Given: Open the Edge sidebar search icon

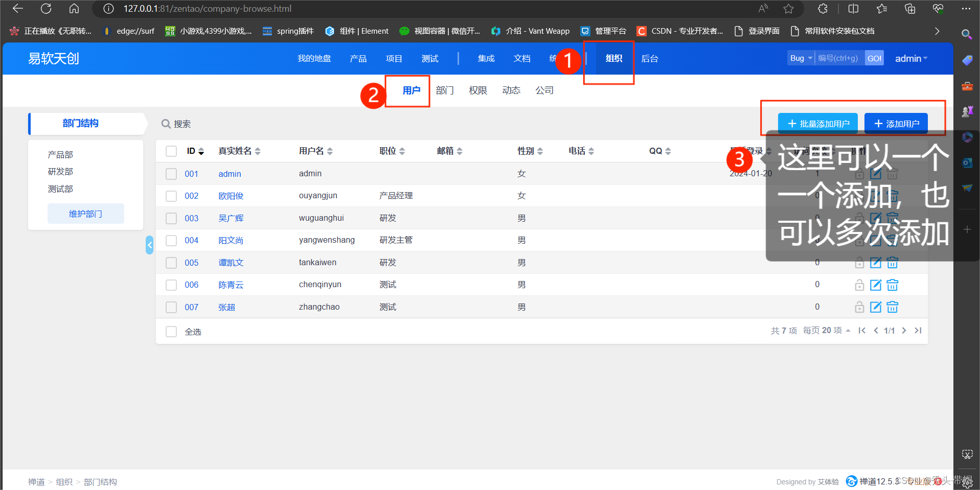Looking at the screenshot, I should (967, 34).
